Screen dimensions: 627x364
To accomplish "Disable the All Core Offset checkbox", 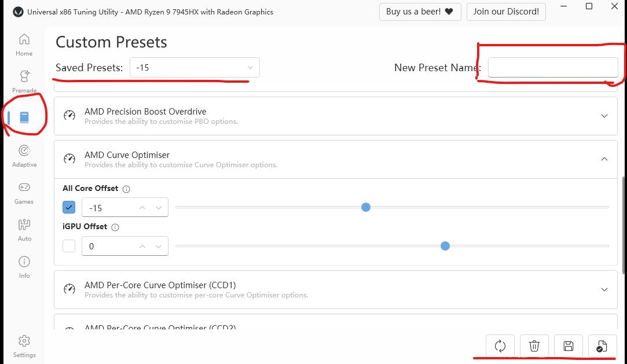I will pyautogui.click(x=69, y=207).
